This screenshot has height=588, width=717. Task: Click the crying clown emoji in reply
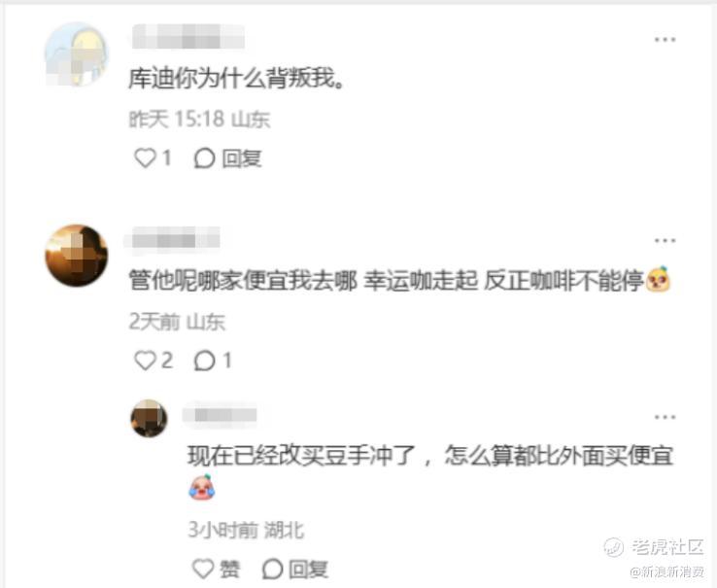click(202, 487)
